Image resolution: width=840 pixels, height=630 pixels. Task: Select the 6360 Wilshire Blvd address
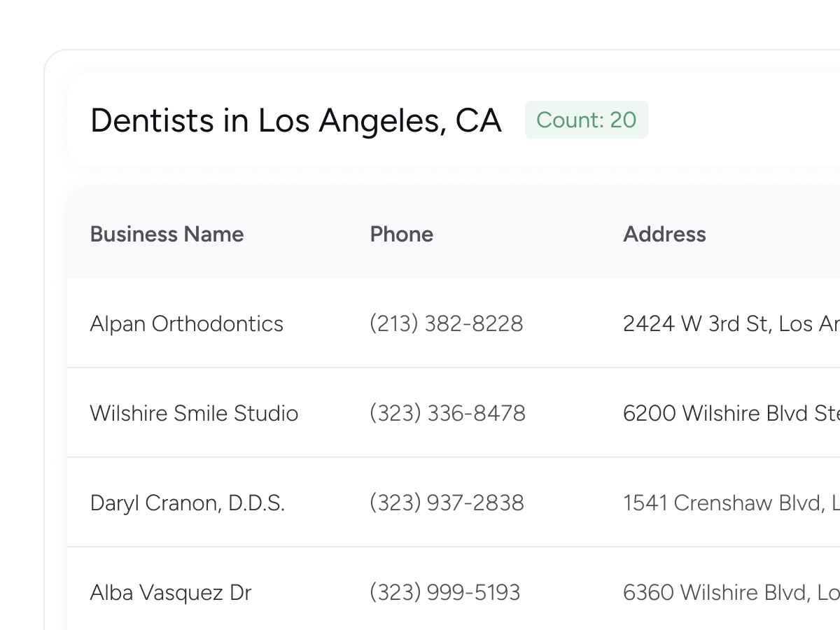[x=731, y=592]
